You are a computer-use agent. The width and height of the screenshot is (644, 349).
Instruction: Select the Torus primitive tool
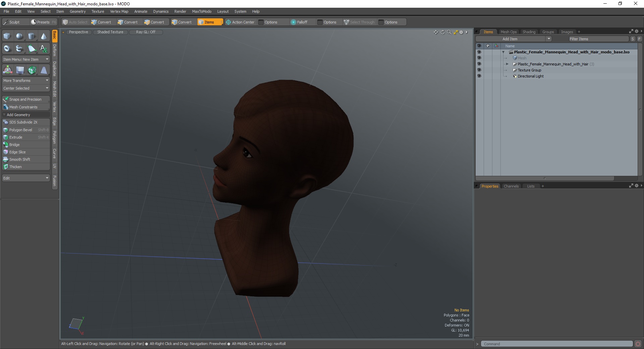point(7,49)
